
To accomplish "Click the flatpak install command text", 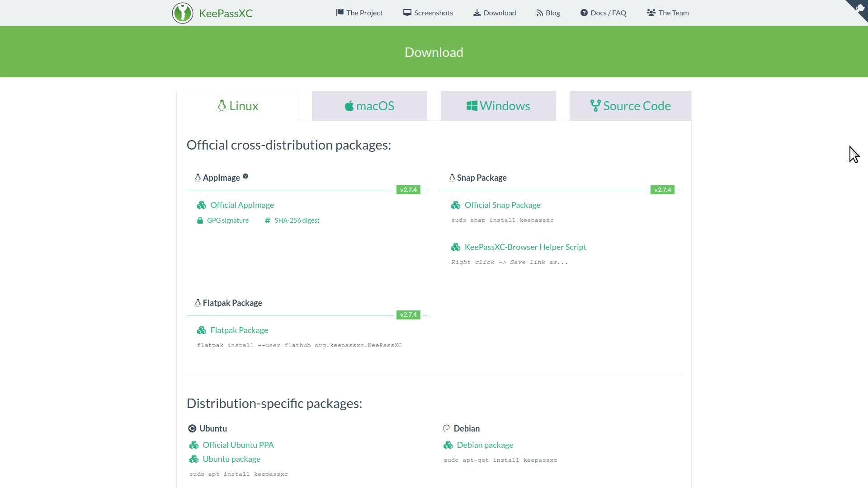I will point(299,346).
